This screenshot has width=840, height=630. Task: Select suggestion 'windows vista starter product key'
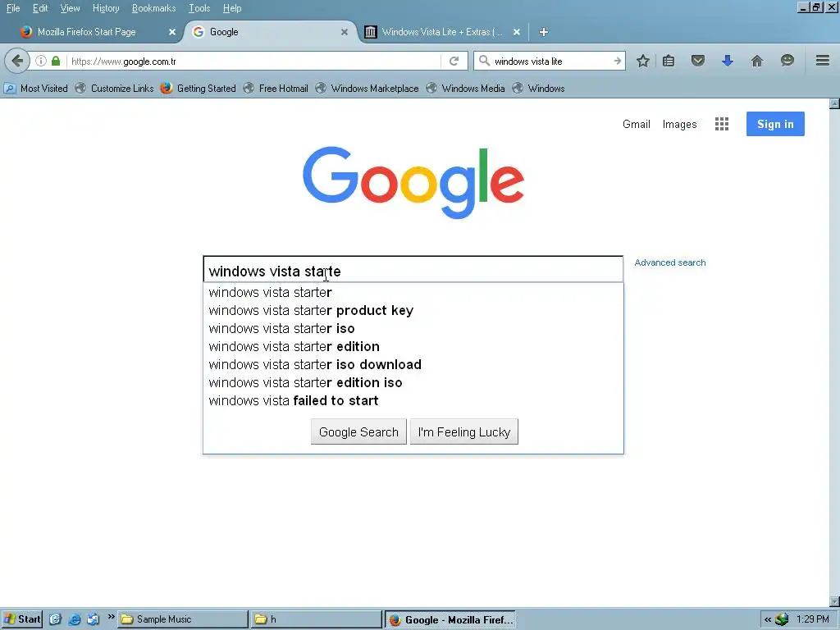point(413,311)
